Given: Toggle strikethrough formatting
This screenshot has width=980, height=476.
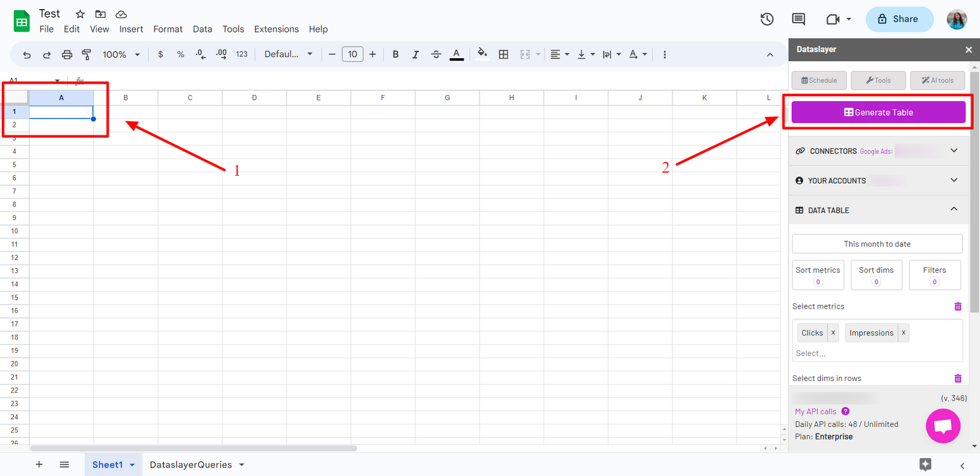Looking at the screenshot, I should point(435,55).
